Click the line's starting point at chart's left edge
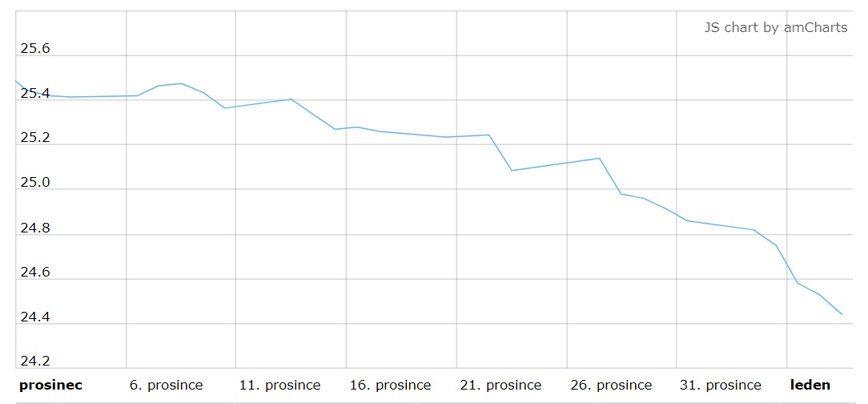 click(16, 82)
